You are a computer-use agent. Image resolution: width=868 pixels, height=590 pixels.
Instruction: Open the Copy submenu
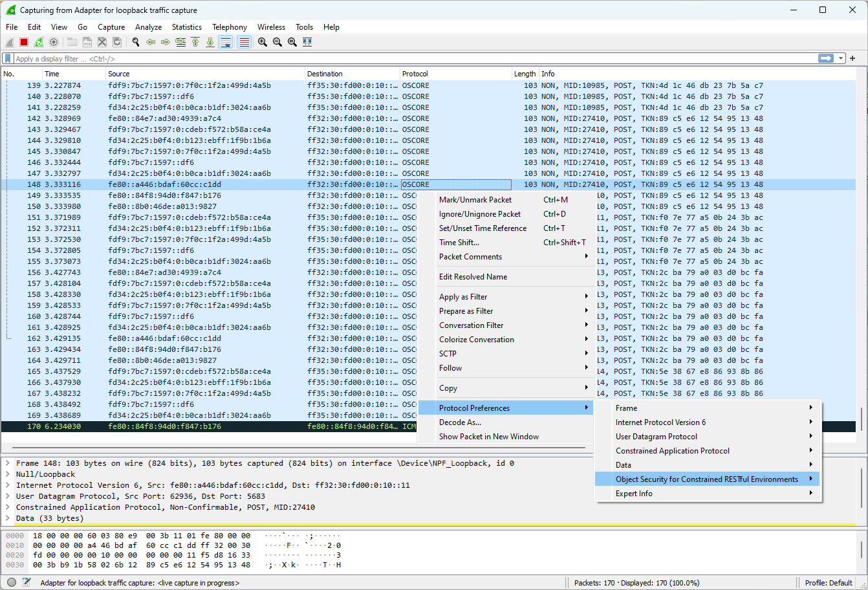tap(506, 388)
